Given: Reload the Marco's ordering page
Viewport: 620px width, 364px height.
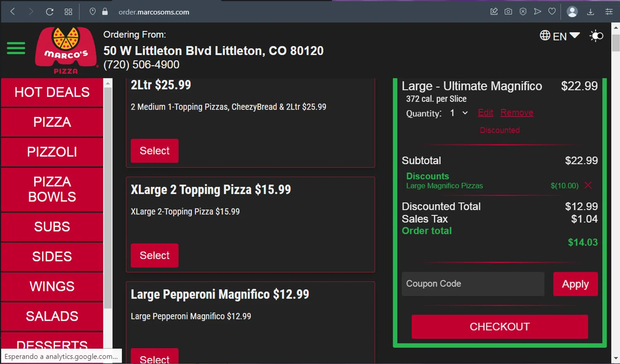Looking at the screenshot, I should coord(50,12).
